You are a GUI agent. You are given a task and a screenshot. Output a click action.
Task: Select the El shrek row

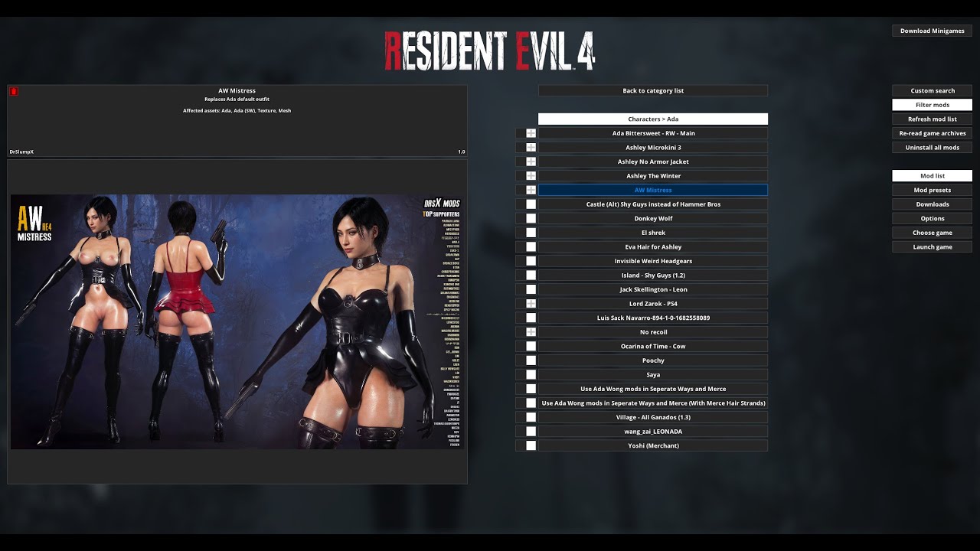pyautogui.click(x=653, y=233)
